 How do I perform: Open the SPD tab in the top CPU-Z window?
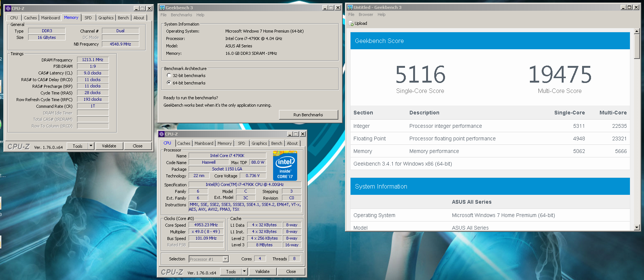pos(88,18)
